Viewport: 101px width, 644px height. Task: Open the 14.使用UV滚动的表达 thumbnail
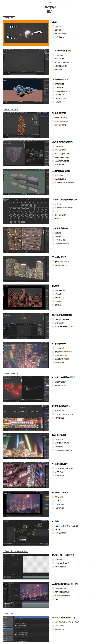click(x=26, y=417)
